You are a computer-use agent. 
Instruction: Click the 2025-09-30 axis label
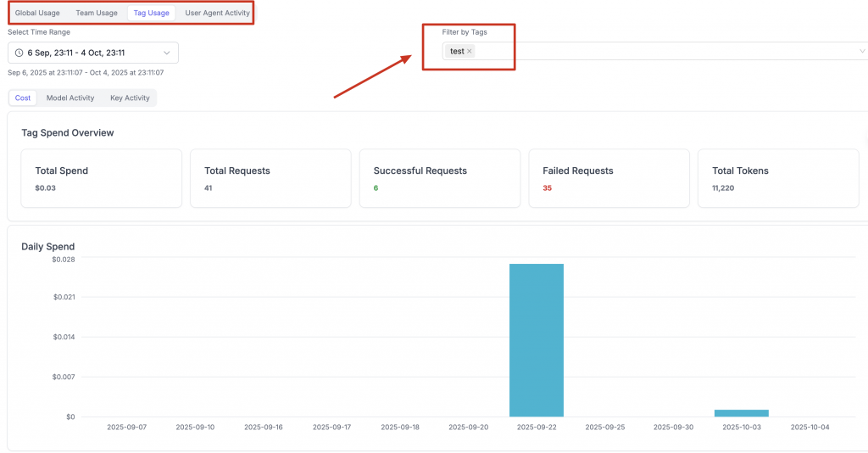click(x=673, y=427)
